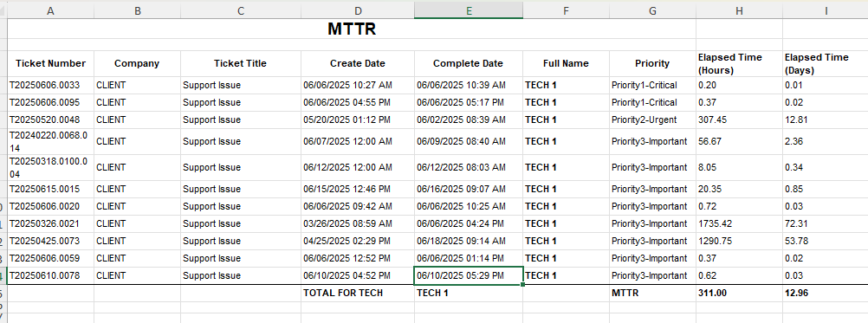Click Priority2-Urgent cell
868x323 pixels.
click(652, 120)
